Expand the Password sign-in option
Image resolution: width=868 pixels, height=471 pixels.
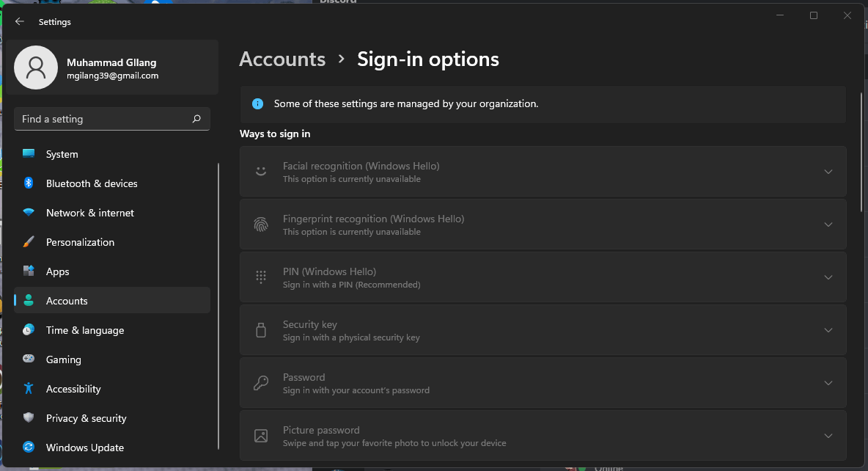828,382
